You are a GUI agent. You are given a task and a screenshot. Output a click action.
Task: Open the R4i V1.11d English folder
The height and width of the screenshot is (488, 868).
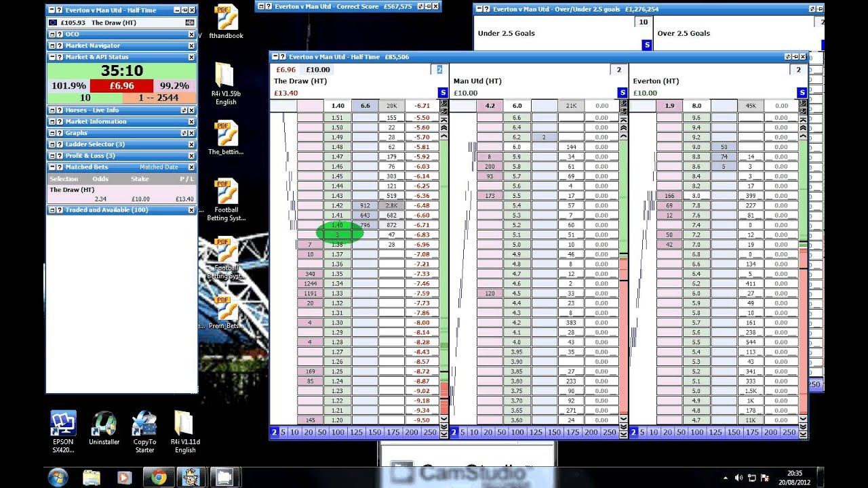[185, 432]
